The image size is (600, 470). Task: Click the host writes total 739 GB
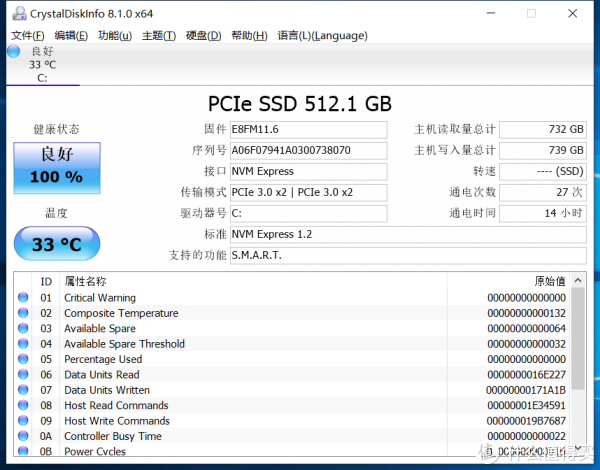coord(543,150)
